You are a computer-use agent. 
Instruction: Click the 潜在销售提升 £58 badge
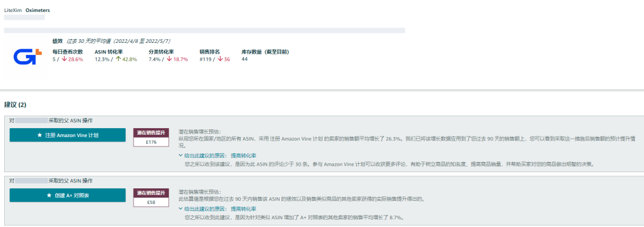pyautogui.click(x=151, y=197)
